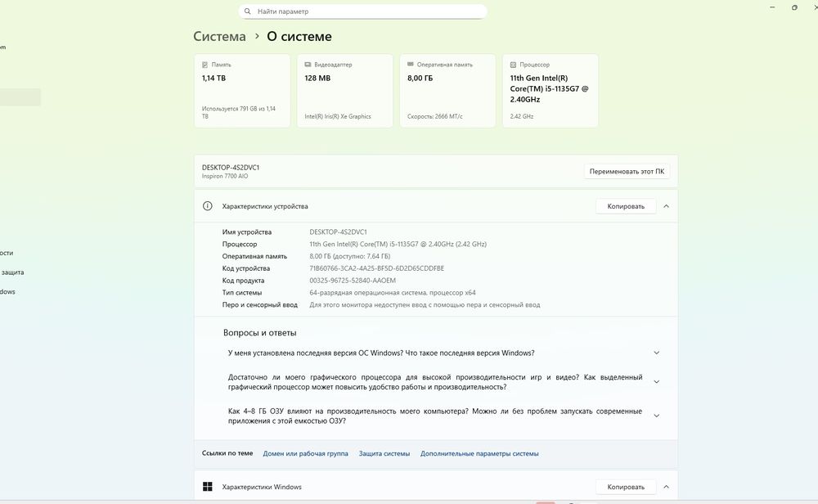Screen dimensions: 818x504
Task: Open sidebar item ending in "dows"
Action: (8, 291)
